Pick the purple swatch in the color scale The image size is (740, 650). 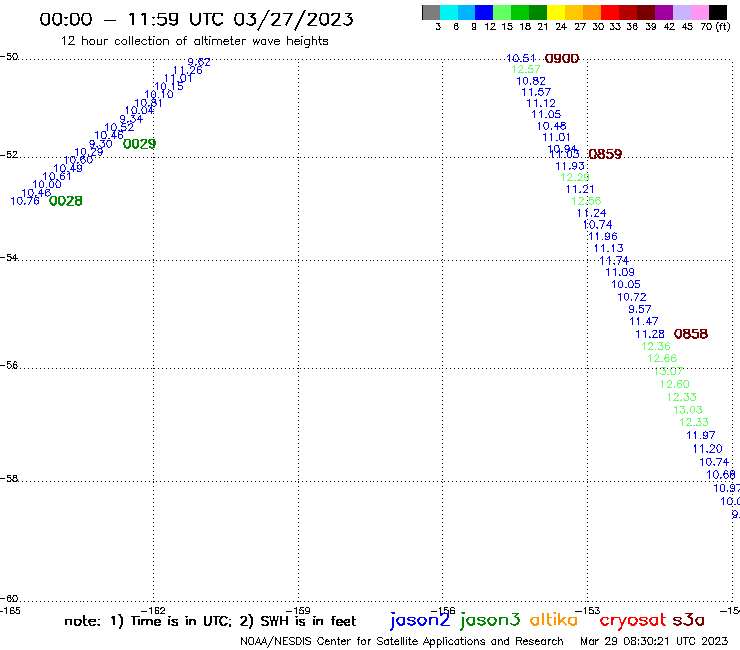tap(664, 12)
